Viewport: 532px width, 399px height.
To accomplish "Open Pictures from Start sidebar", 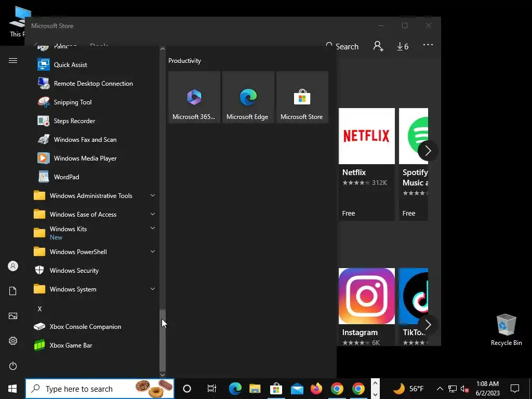I will 13,316.
